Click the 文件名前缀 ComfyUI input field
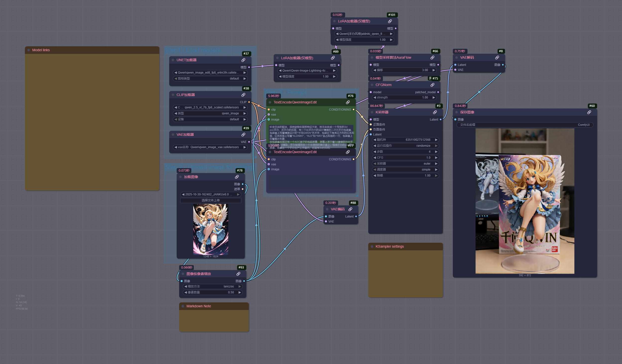The image size is (622, 364). pyautogui.click(x=524, y=125)
